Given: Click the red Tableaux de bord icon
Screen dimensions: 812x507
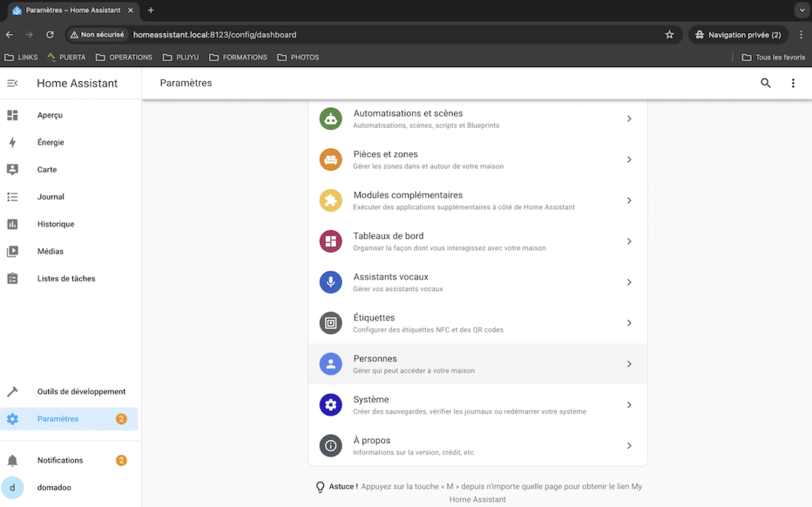Looking at the screenshot, I should point(331,241).
